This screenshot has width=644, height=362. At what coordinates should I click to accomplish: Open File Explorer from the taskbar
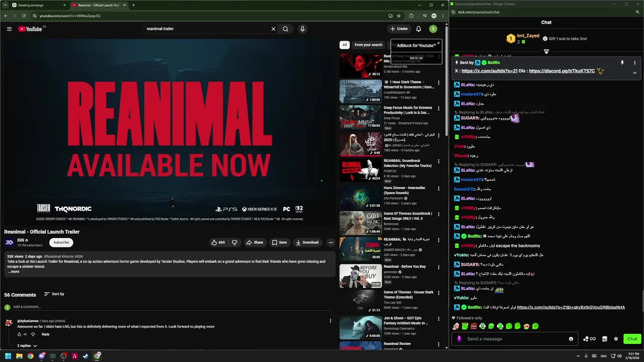(x=19, y=356)
